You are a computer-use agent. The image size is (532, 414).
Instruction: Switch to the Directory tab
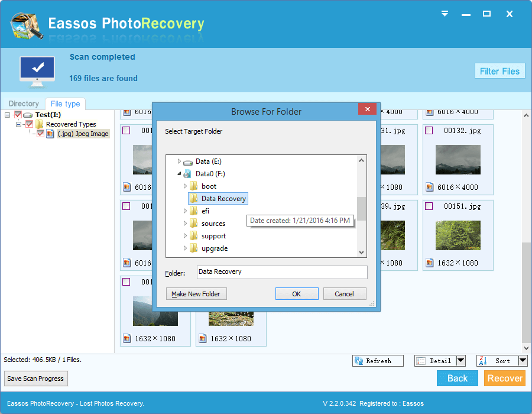24,103
